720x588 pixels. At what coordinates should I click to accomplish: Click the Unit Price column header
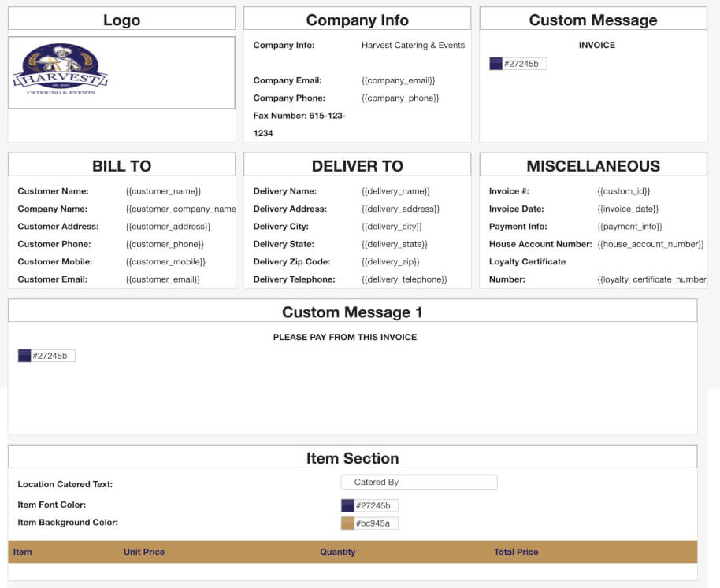tap(144, 552)
